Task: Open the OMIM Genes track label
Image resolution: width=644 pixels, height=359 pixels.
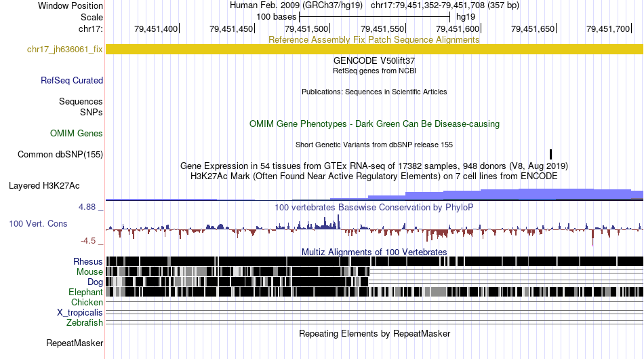Action: coord(76,133)
